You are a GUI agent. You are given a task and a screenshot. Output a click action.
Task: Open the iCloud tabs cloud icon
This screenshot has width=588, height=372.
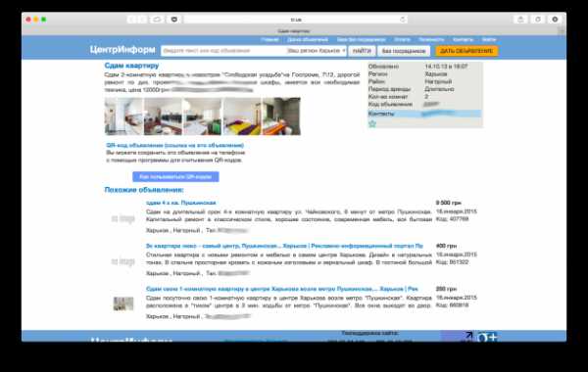pyautogui.click(x=157, y=20)
